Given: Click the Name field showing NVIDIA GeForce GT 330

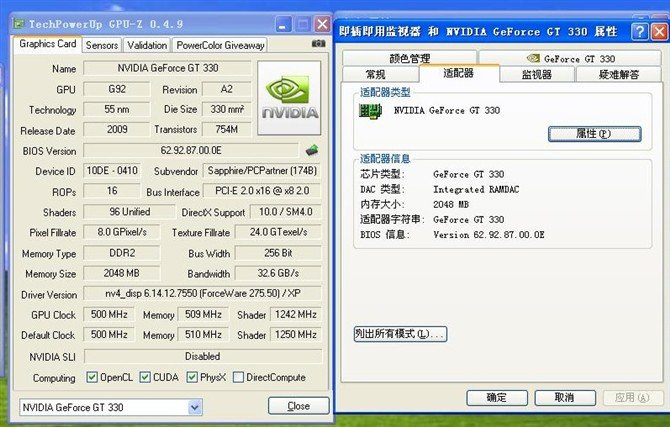Looking at the screenshot, I should [x=167, y=68].
